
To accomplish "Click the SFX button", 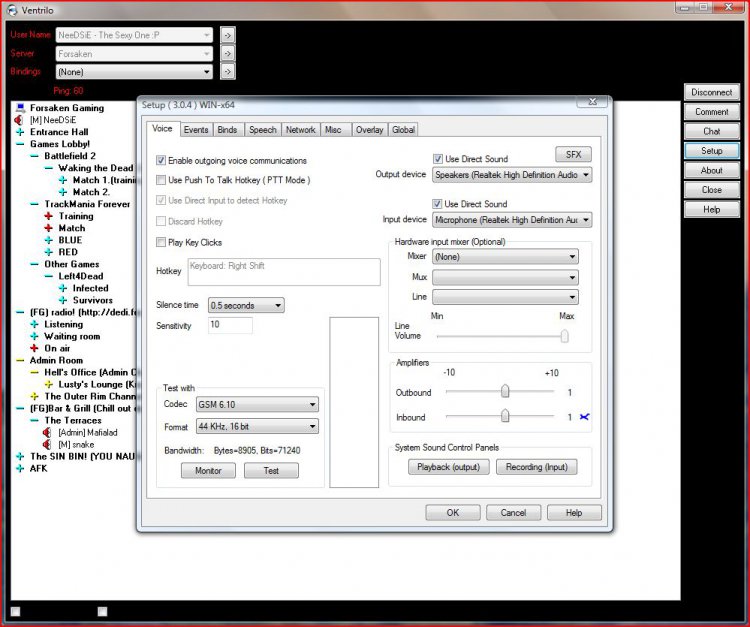I will [573, 154].
